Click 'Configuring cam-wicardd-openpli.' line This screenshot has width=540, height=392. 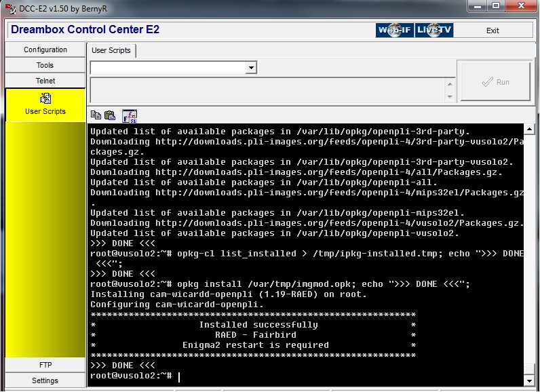tap(177, 305)
